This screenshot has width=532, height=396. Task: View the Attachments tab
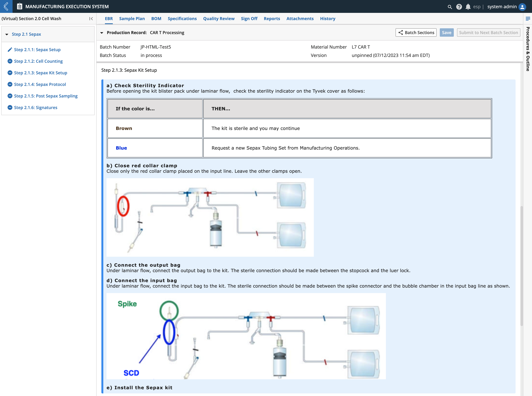300,18
